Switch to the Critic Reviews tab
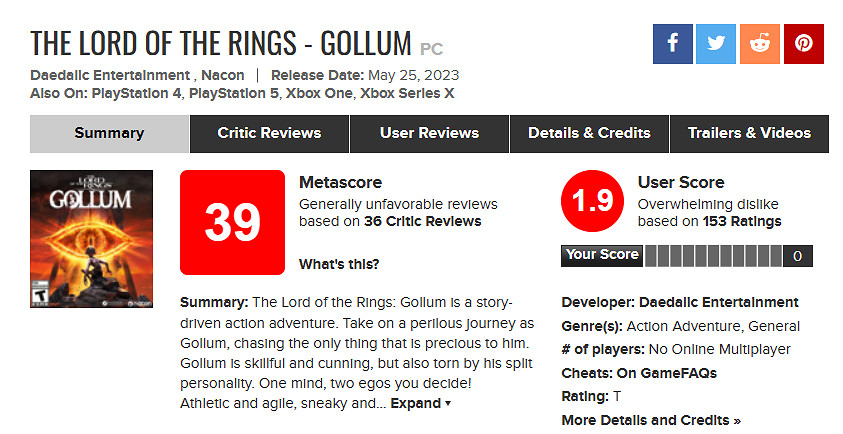 click(x=269, y=133)
